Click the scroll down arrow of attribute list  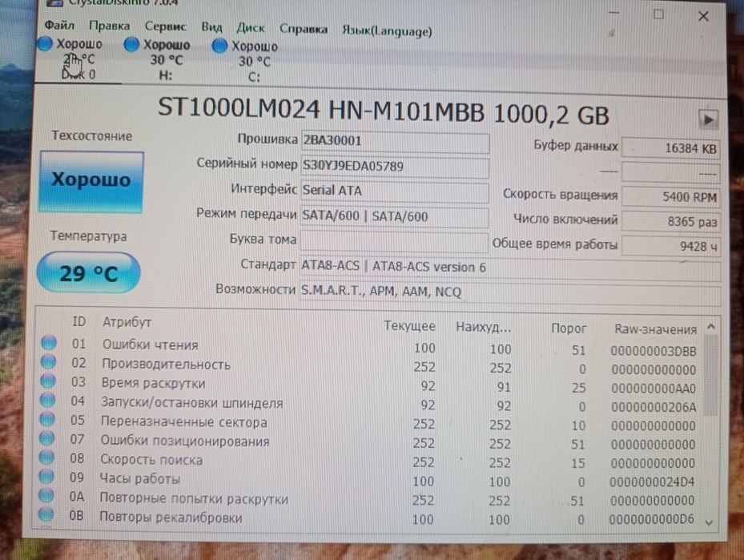pyautogui.click(x=709, y=522)
